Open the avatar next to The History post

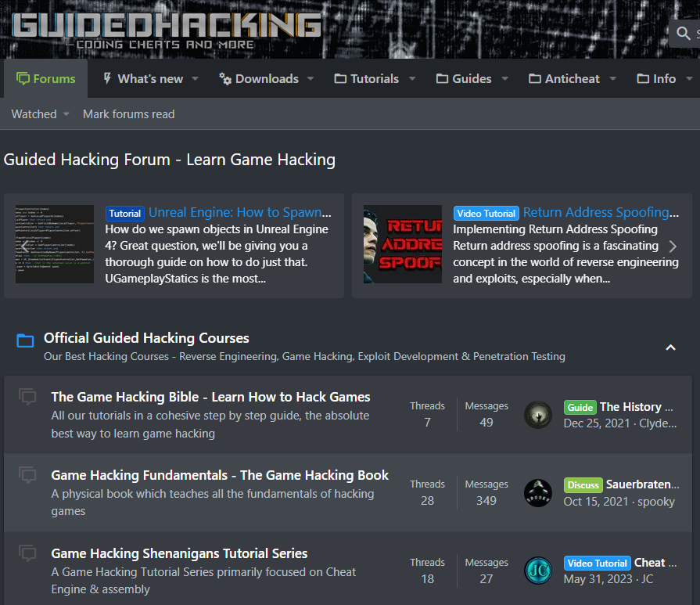538,415
